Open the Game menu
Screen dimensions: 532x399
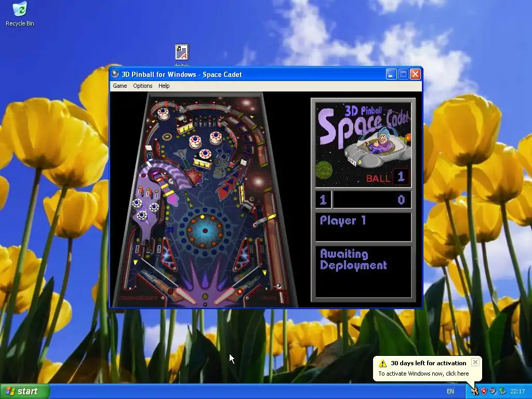pyautogui.click(x=120, y=86)
